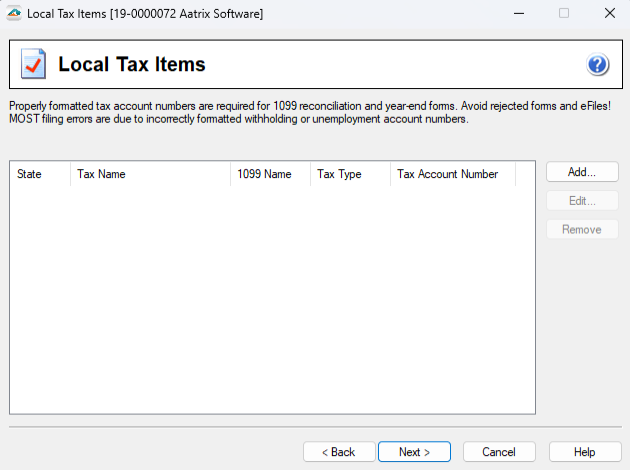Cancel the setup wizard

pos(499,452)
